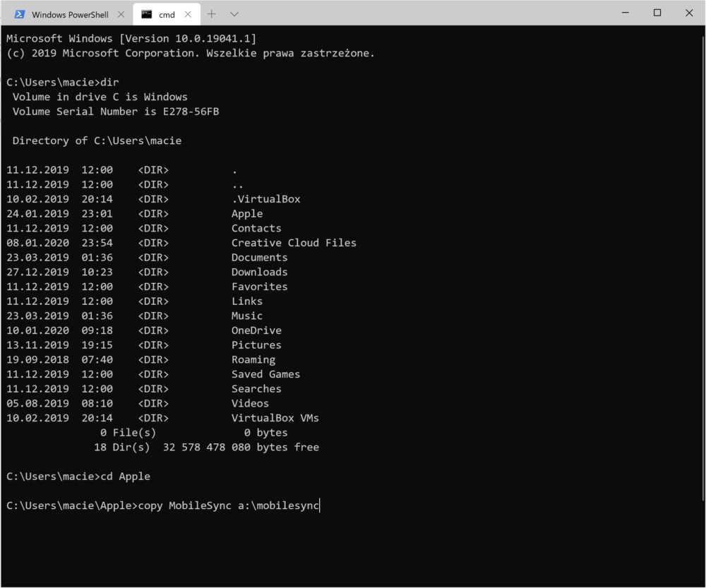
Task: Close the terminal window
Action: point(689,13)
